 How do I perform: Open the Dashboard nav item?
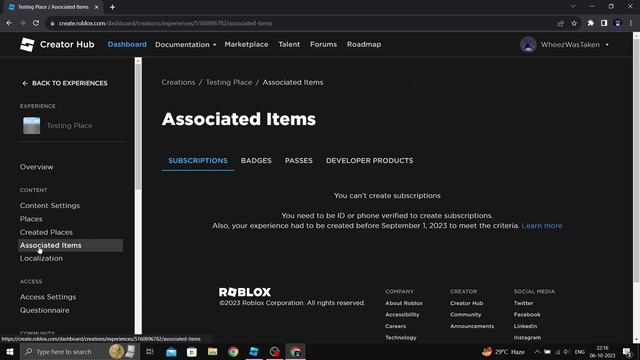(127, 44)
